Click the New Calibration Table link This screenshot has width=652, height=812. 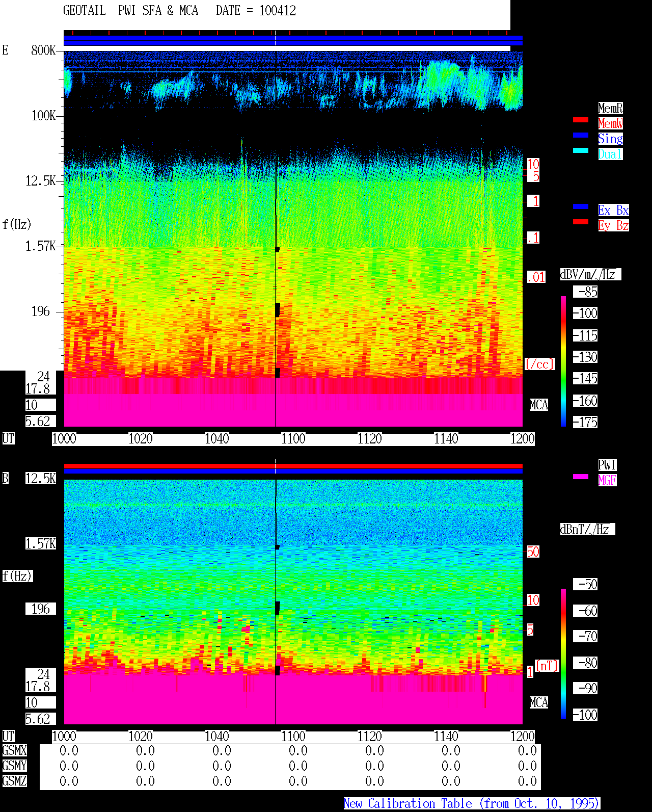pyautogui.click(x=472, y=804)
